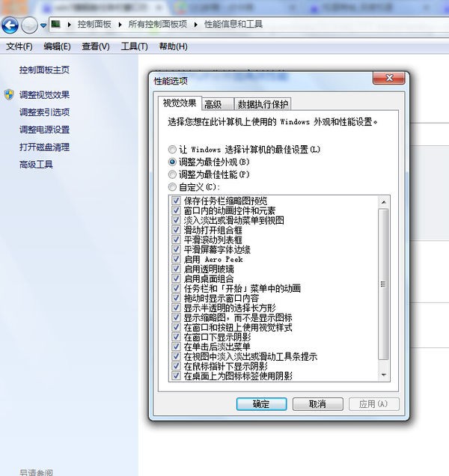Click the shield icon beside 调整视觉效果
Image resolution: width=449 pixels, height=476 pixels.
[x=9, y=95]
